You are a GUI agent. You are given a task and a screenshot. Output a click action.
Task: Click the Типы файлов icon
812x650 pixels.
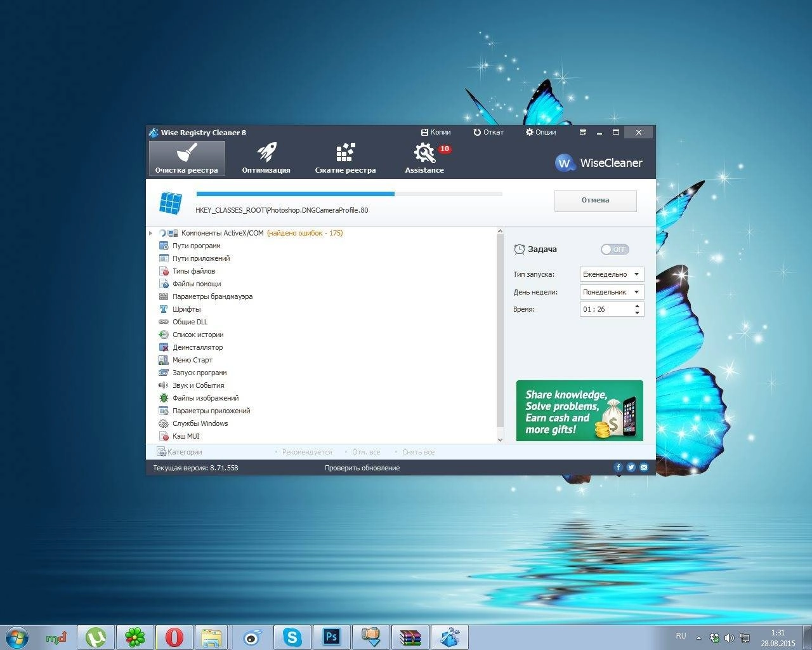(x=164, y=271)
